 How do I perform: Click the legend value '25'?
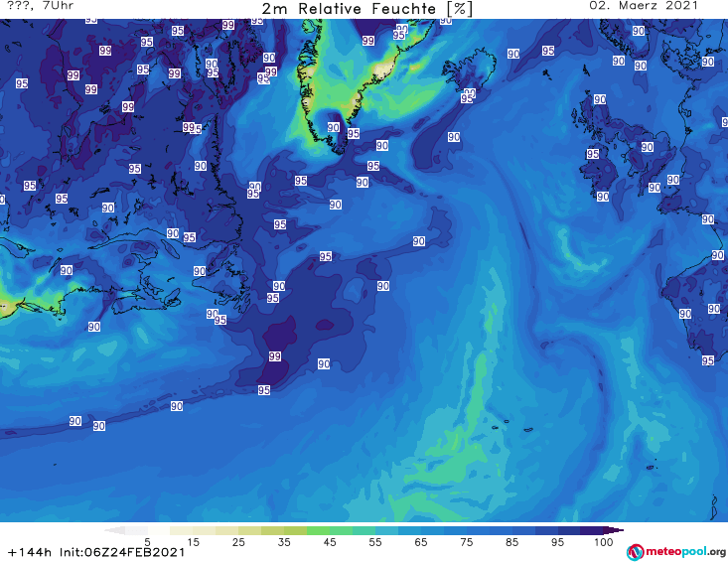coord(238,542)
